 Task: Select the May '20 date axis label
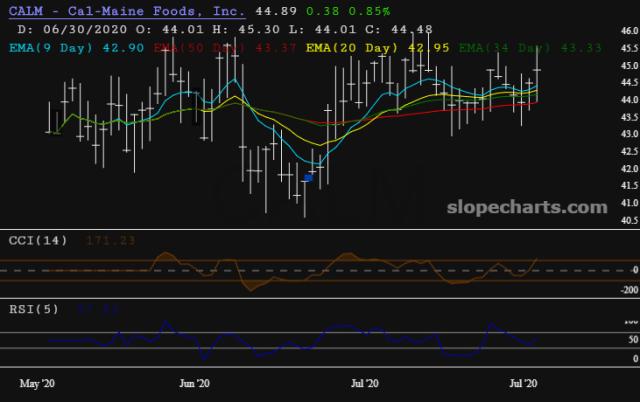[x=38, y=383]
